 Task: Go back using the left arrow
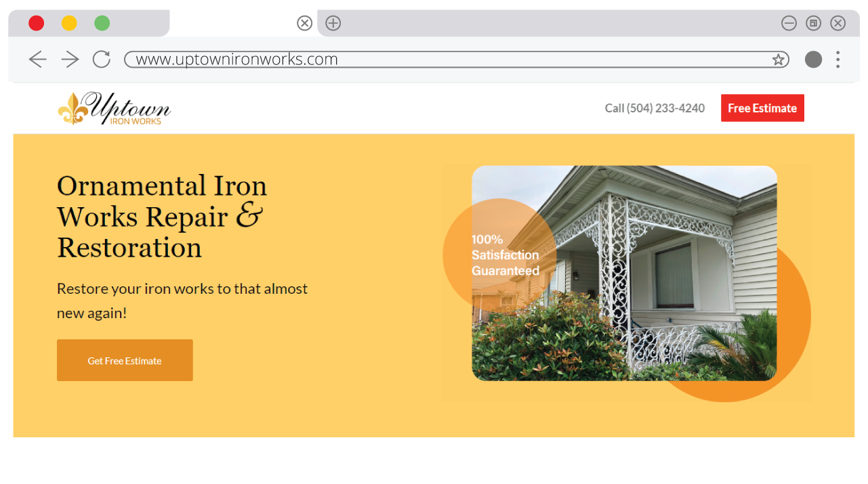click(37, 60)
